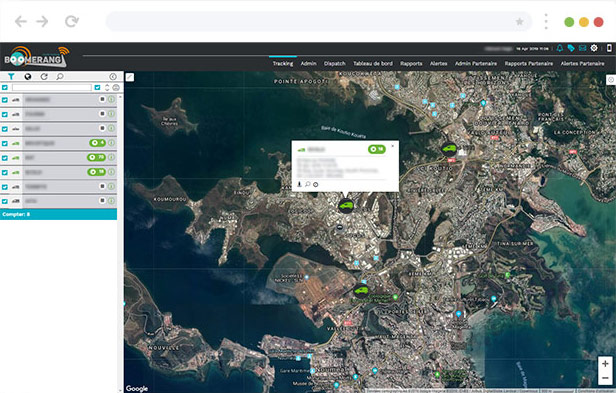Image resolution: width=616 pixels, height=393 pixels.
Task: Click the TINA SUR MER map label
Action: (x=515, y=244)
